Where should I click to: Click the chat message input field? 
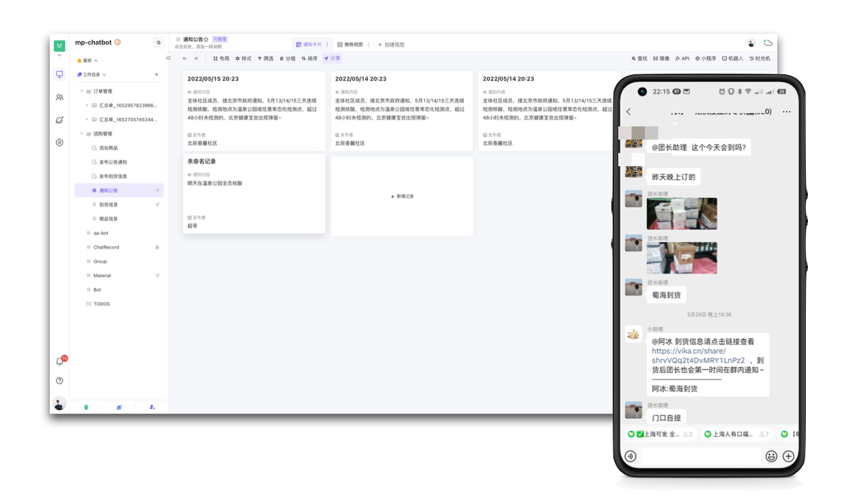point(700,456)
